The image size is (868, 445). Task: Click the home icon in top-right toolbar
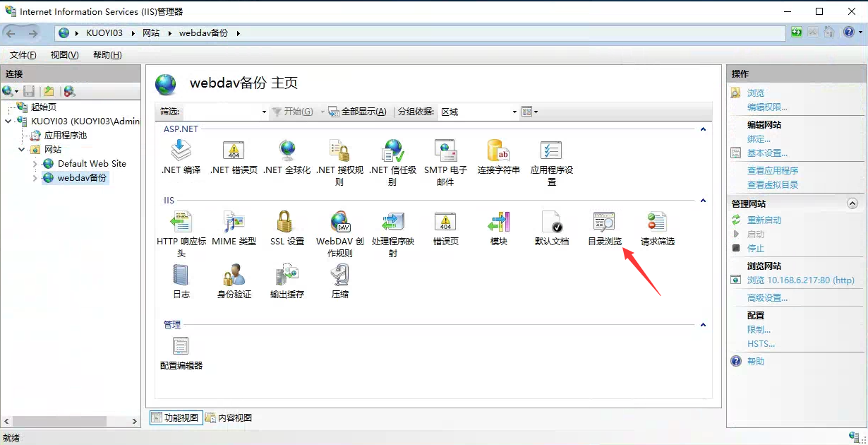pos(829,32)
